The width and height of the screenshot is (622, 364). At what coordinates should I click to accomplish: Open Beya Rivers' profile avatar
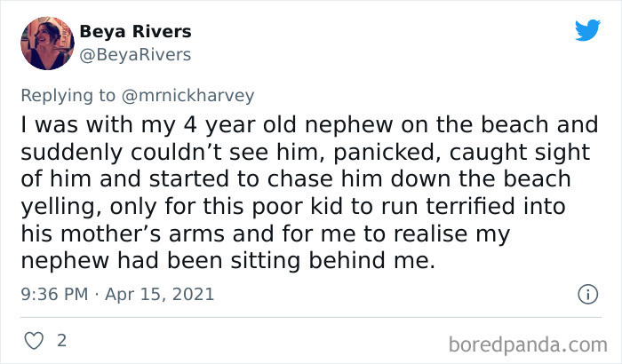point(47,44)
